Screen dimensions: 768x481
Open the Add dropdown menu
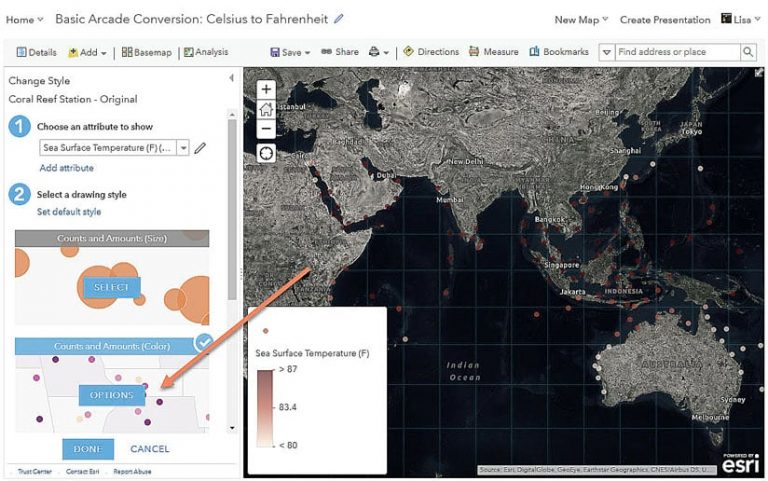[87, 52]
